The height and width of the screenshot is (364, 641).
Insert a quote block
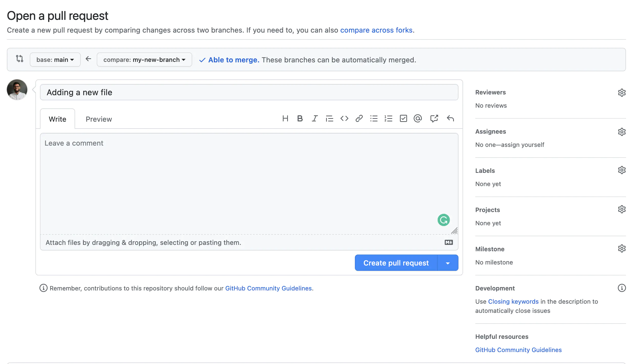[329, 119]
